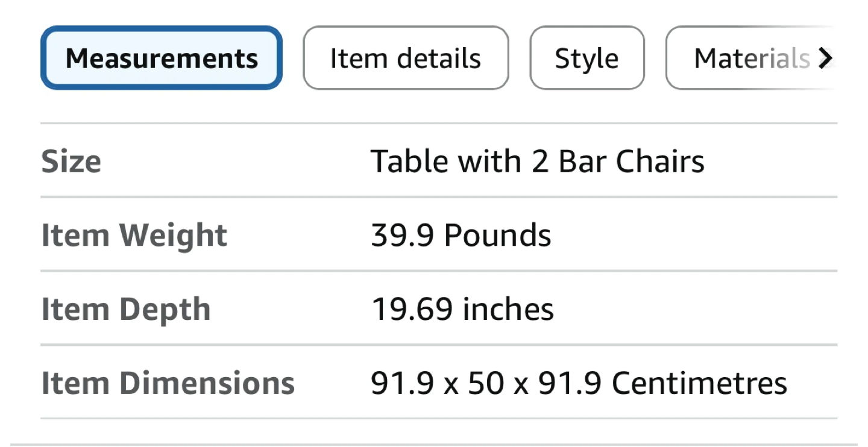The width and height of the screenshot is (868, 447).
Task: Click the Item Dimensions label
Action: (168, 383)
